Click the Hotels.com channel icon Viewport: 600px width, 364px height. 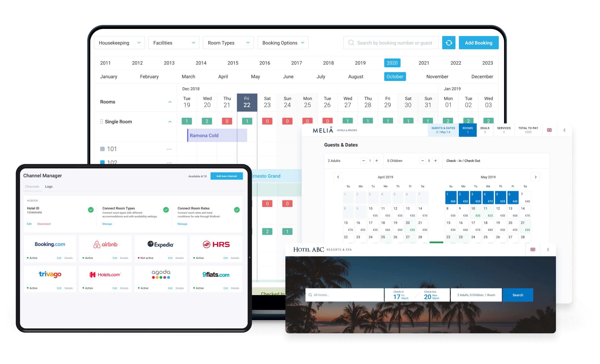pyautogui.click(x=104, y=274)
